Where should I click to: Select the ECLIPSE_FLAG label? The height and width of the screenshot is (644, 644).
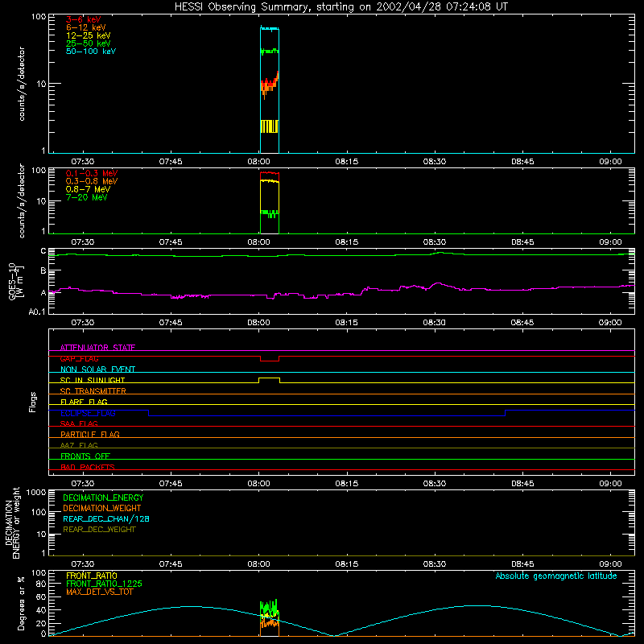tap(88, 413)
